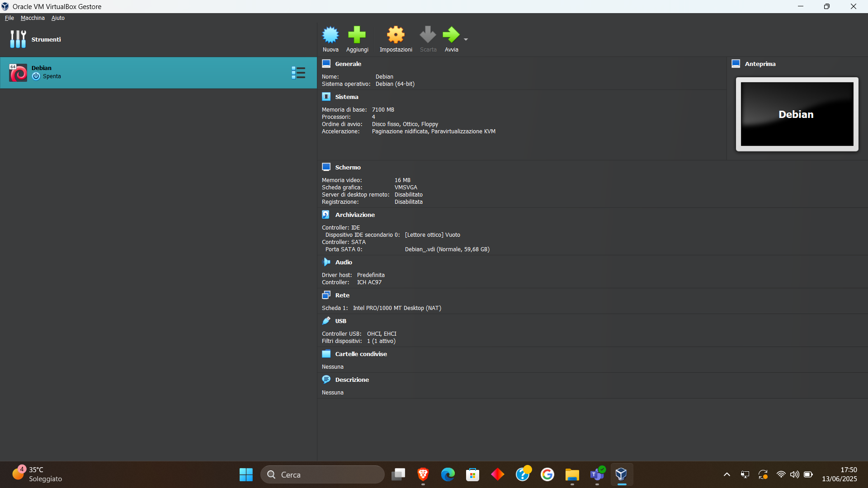The image size is (868, 488).
Task: Open Impostazioni gear settings
Action: click(x=396, y=35)
